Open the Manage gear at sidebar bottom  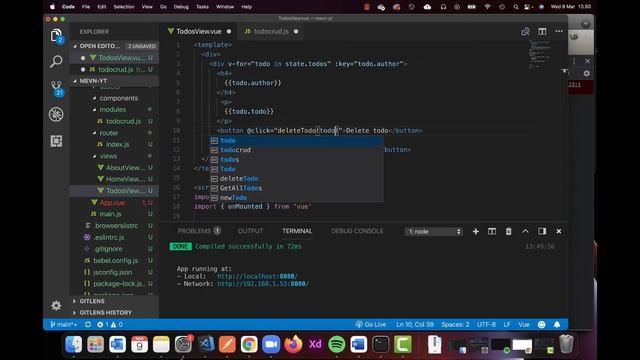56,305
